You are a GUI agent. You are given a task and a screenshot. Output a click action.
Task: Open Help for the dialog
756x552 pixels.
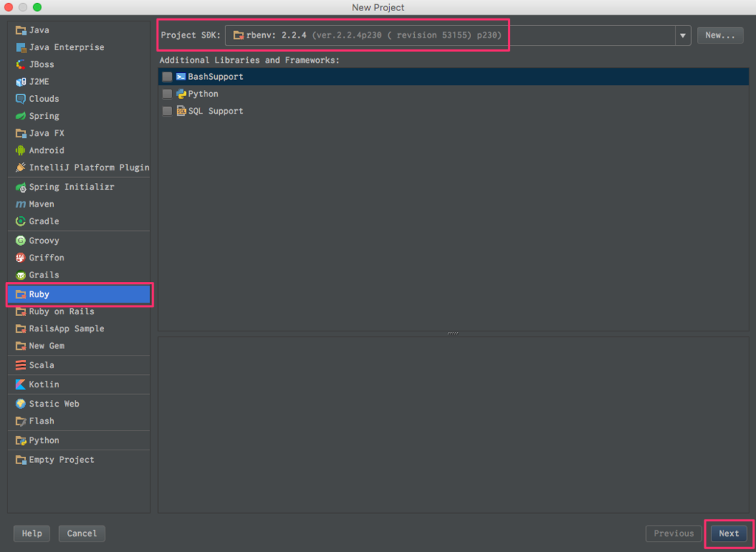32,534
